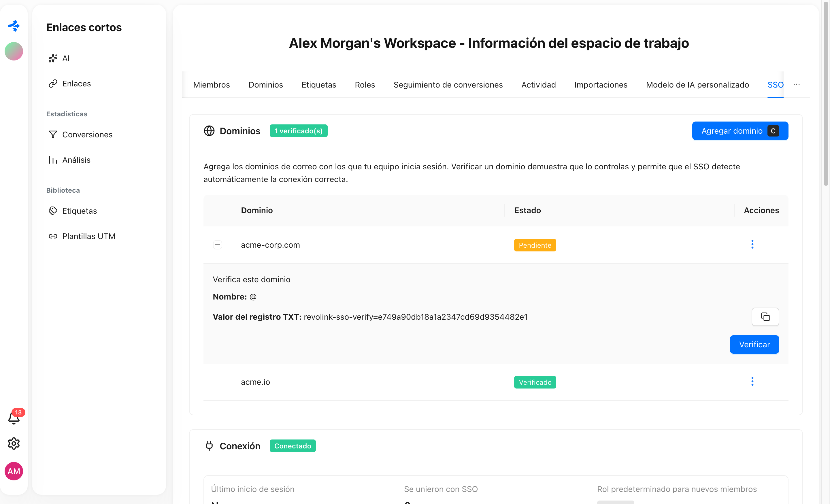
Task: Open Análisis in sidebar
Action: [x=69, y=160]
